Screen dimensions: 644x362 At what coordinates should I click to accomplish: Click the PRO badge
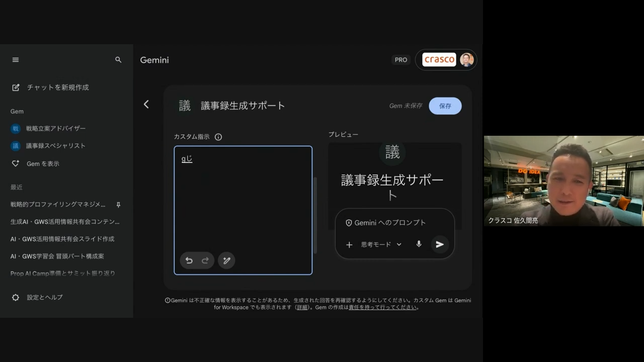(x=401, y=60)
